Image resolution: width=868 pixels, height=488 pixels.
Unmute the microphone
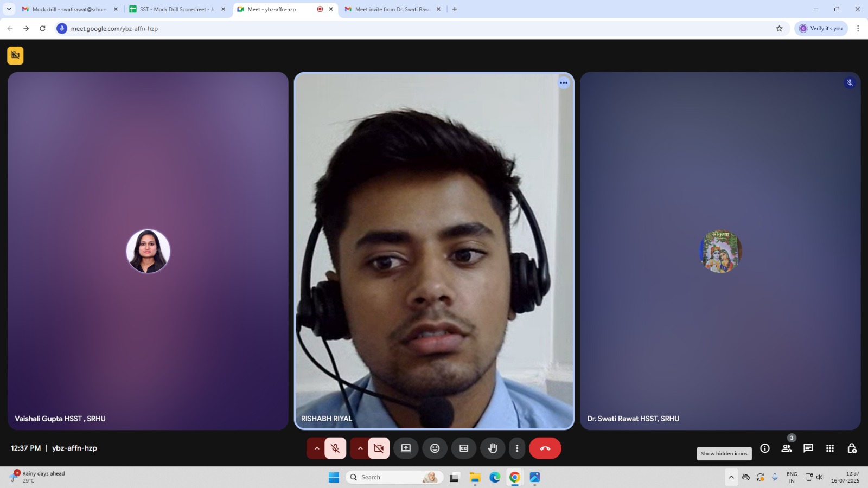pyautogui.click(x=335, y=448)
